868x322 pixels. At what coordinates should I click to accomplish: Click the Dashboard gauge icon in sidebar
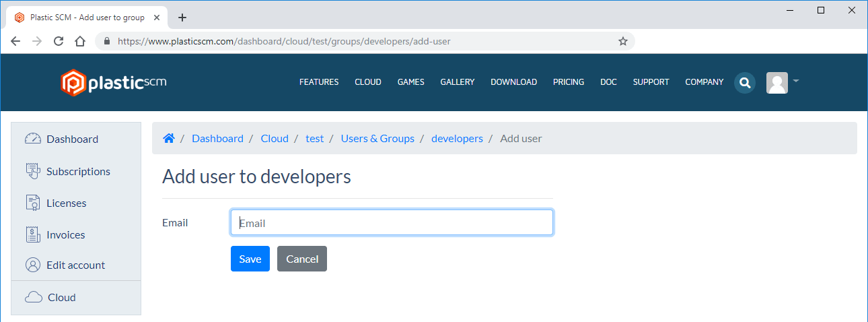coord(33,139)
